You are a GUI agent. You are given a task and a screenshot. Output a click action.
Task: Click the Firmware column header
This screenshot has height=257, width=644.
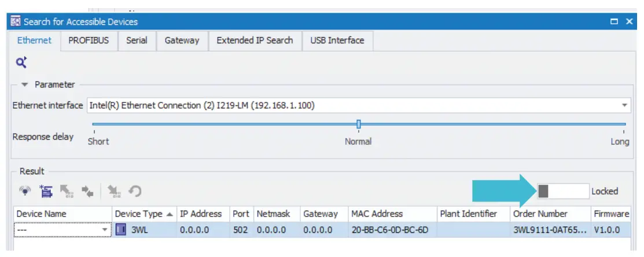pos(611,214)
